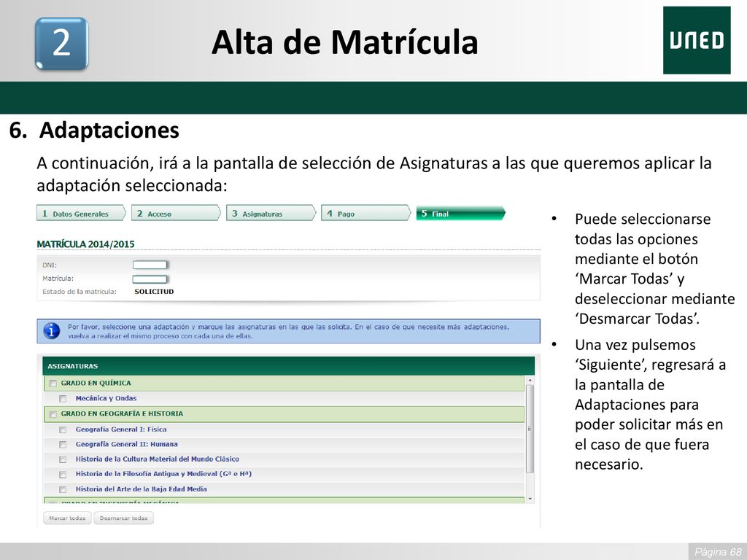Click Geografía General II: Humana text

click(127, 444)
